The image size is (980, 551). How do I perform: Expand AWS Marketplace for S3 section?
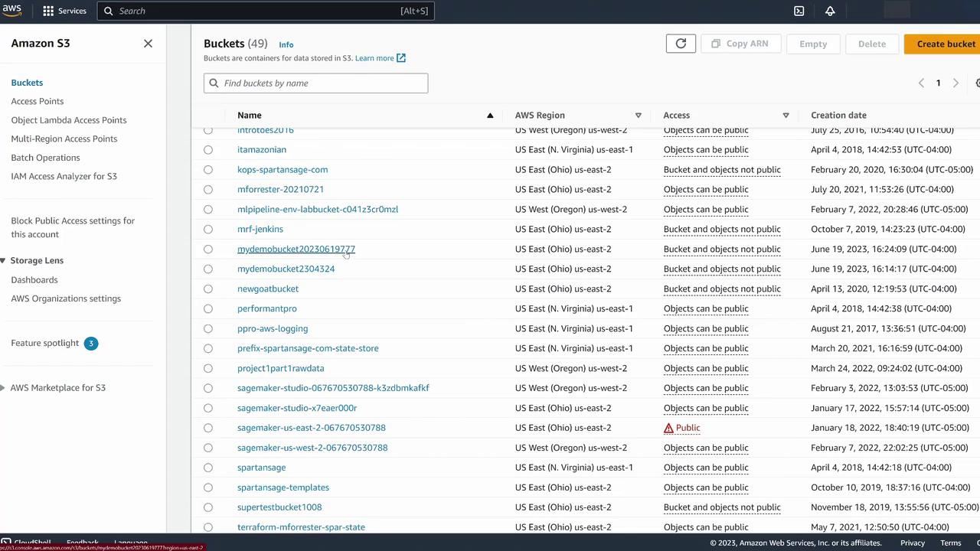pyautogui.click(x=4, y=388)
